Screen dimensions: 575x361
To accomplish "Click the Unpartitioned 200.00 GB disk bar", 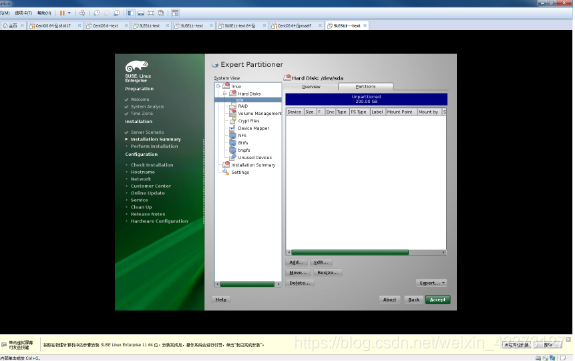I will pyautogui.click(x=366, y=99).
